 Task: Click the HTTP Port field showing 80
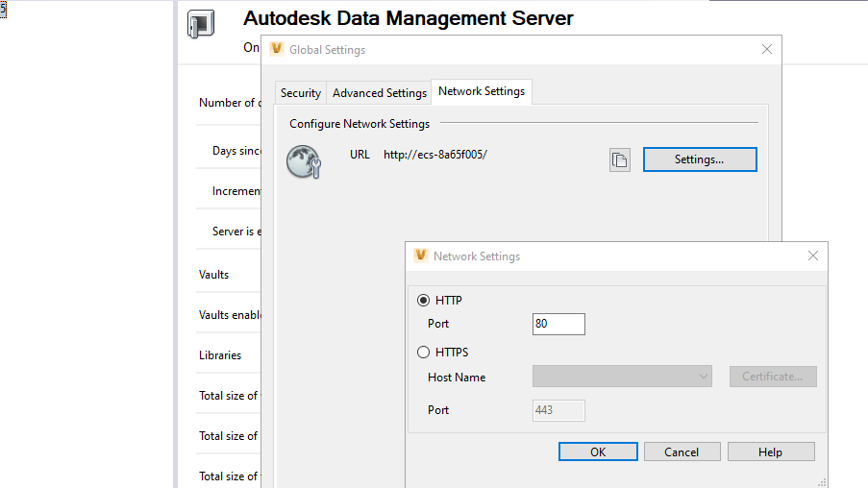[558, 324]
